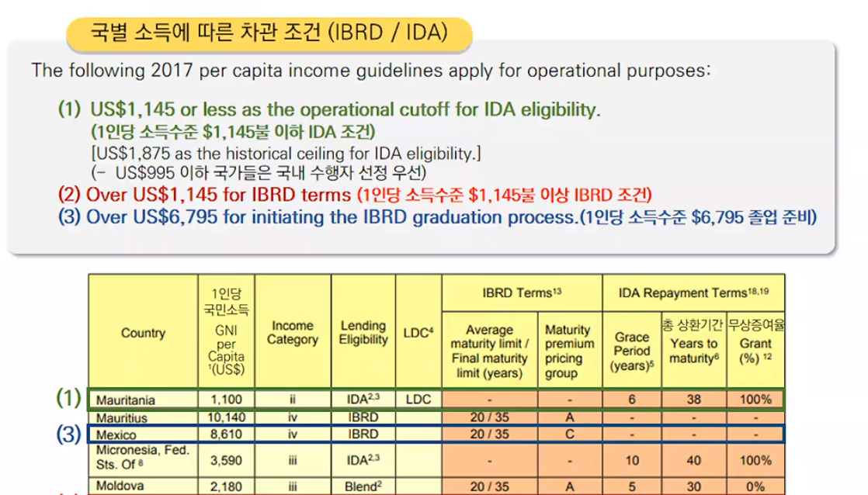
Task: Select the 'Income Category' column header
Action: 292,332
